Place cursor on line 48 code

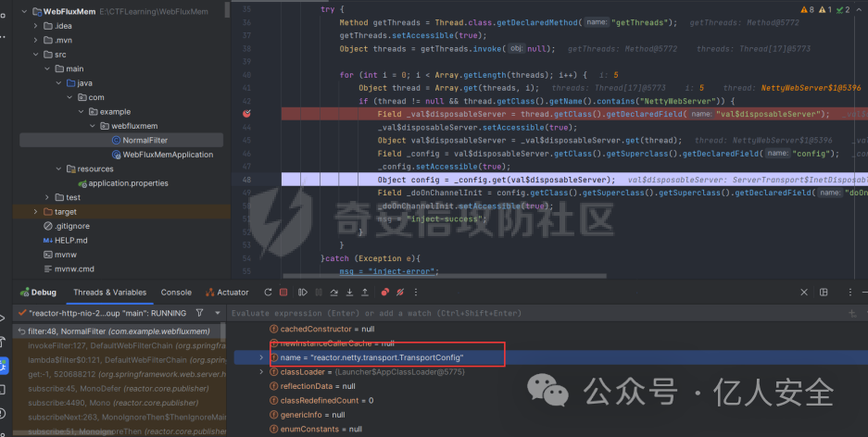[x=496, y=180]
